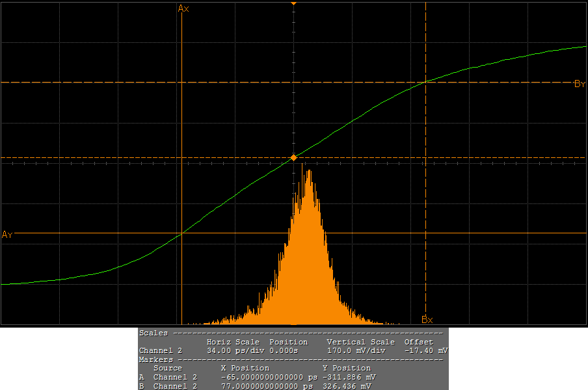The height and width of the screenshot is (390, 588).
Task: Click the orange diamond at waveform center
Action: pos(293,158)
